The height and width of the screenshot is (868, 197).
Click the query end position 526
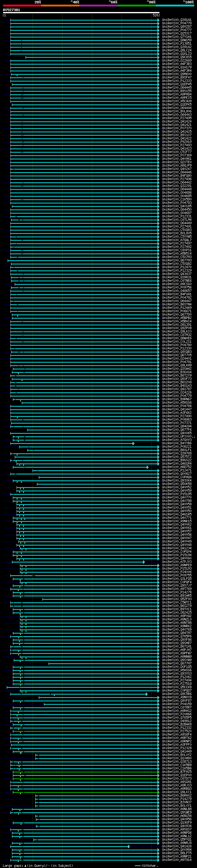point(155,15)
